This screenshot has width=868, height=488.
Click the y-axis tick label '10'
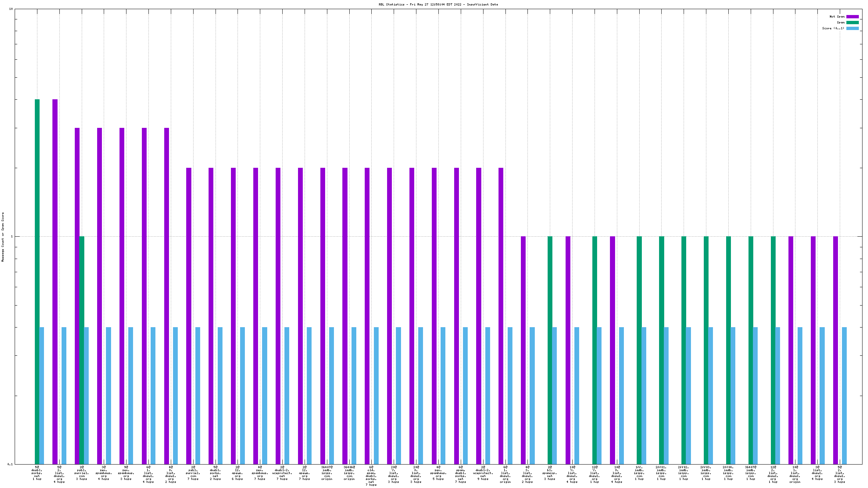[x=11, y=9]
